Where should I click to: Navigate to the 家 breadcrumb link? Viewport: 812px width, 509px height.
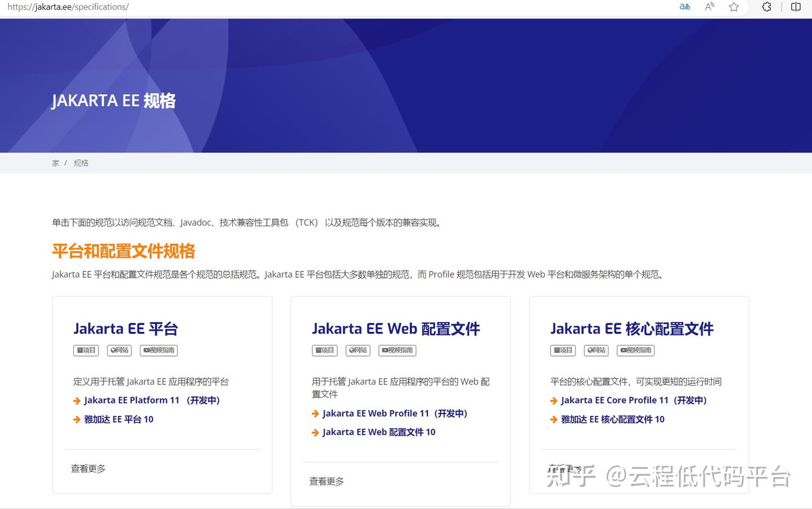(x=55, y=163)
